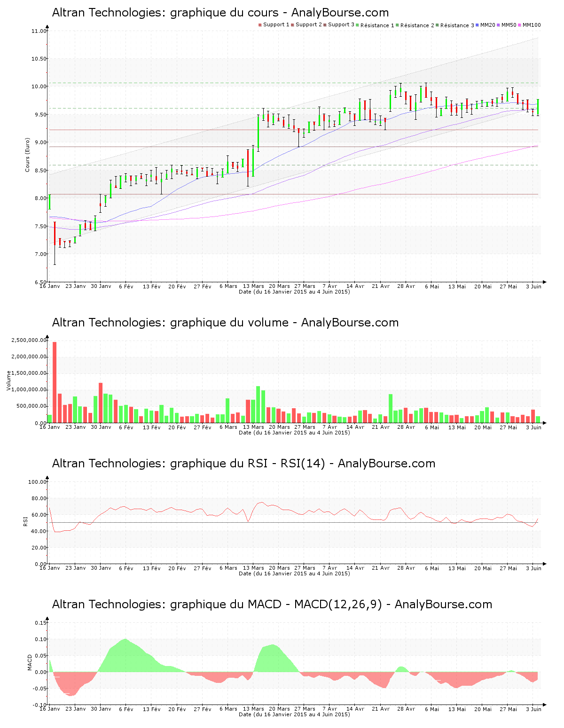Select the Résistance 1 legend marker
Image resolution: width=564 pixels, height=728 pixels.
point(357,25)
